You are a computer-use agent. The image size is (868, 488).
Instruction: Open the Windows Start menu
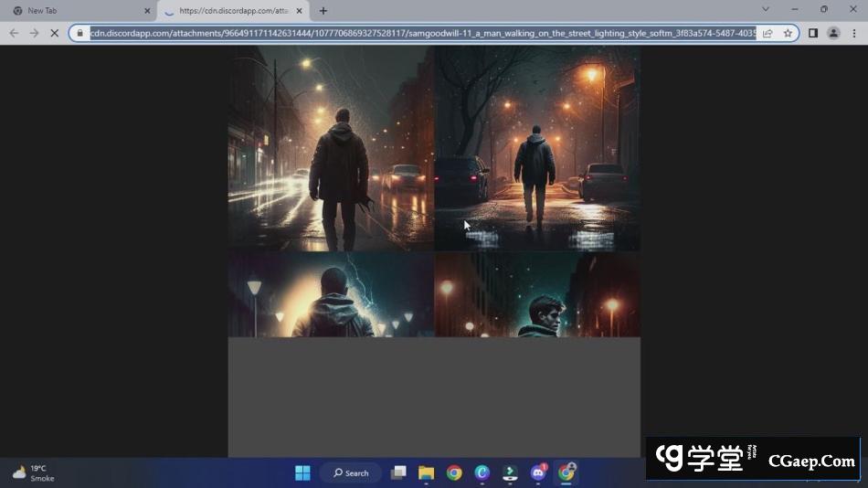[302, 472]
